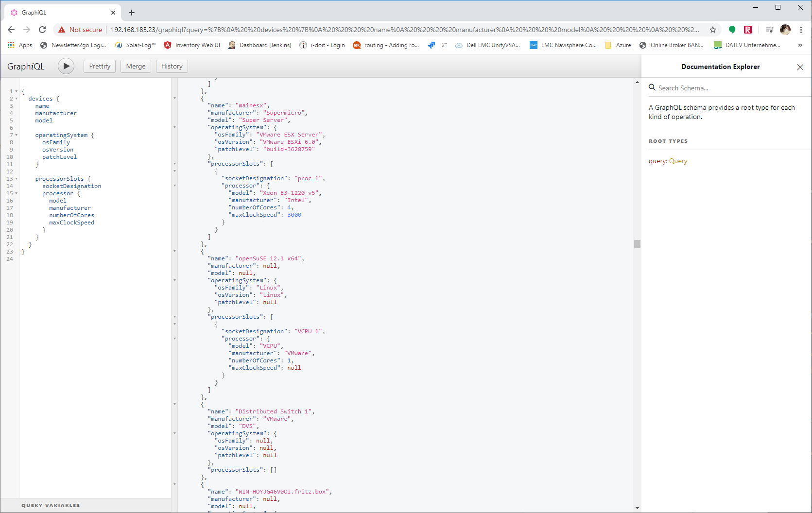
Task: Click the Not secure warning indicator
Action: click(80, 30)
